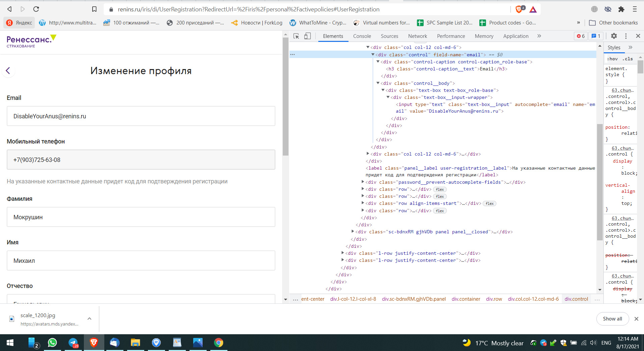Open DevTools settings gear
Image resolution: width=644 pixels, height=351 pixels.
coord(614,36)
